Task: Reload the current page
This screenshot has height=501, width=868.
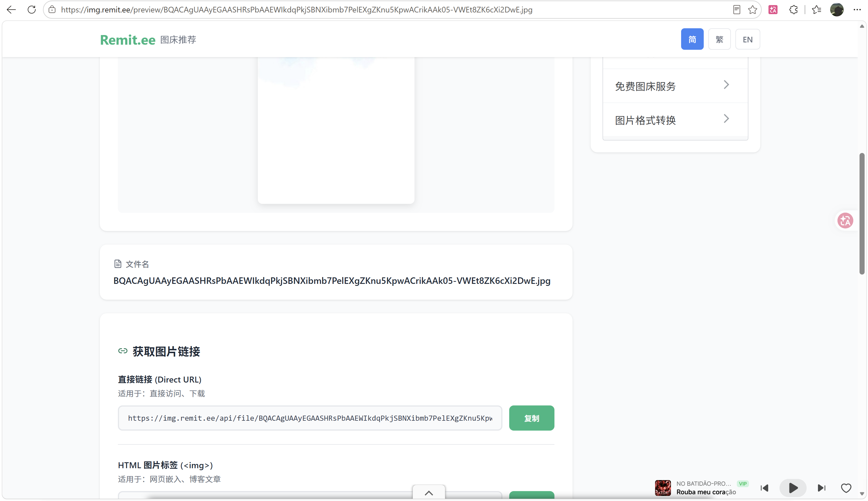Action: [x=32, y=10]
